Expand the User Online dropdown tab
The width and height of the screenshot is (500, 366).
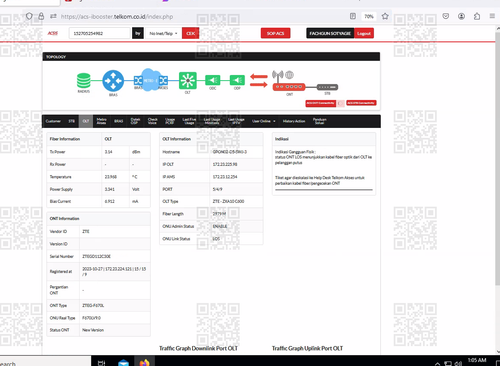[x=263, y=121]
